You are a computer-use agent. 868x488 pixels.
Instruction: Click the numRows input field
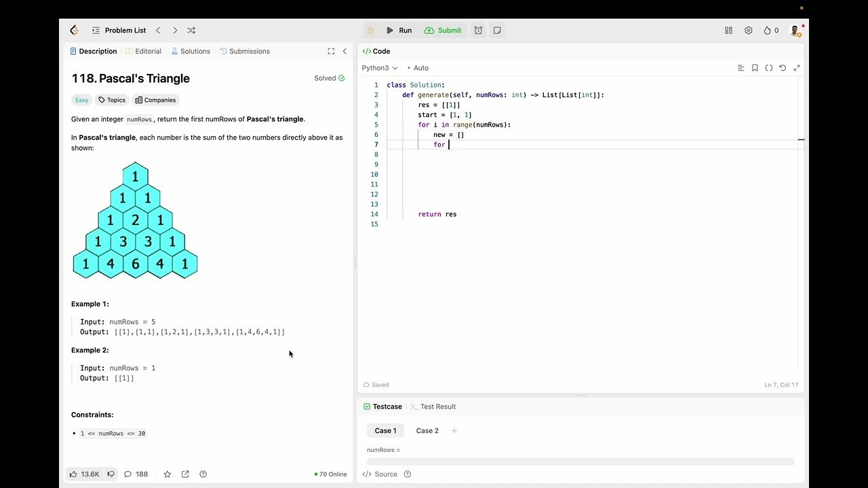[x=580, y=462]
